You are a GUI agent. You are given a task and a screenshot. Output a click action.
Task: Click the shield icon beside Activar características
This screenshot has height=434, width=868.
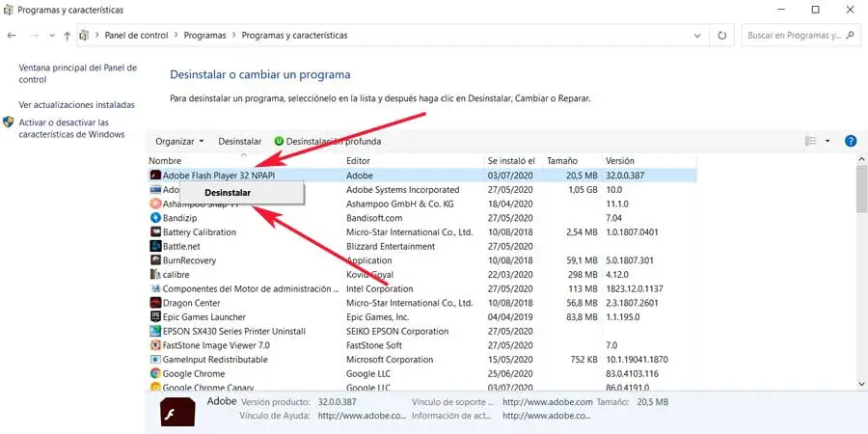coord(9,122)
